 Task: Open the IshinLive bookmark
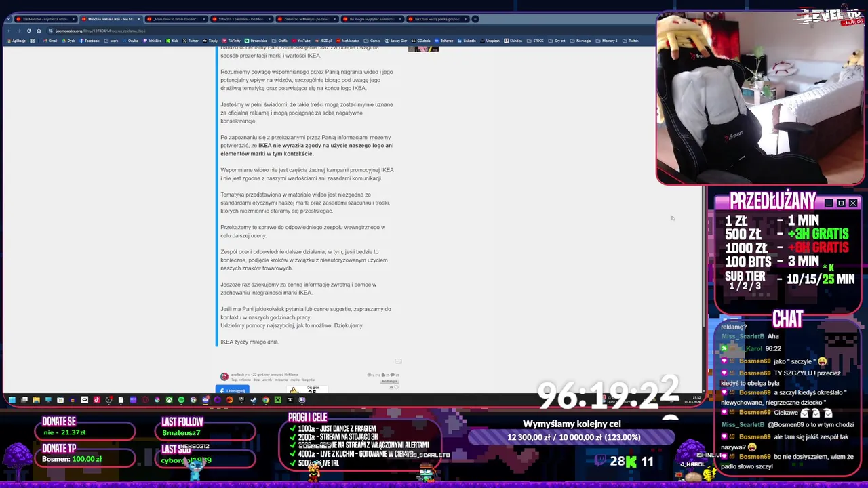point(153,41)
